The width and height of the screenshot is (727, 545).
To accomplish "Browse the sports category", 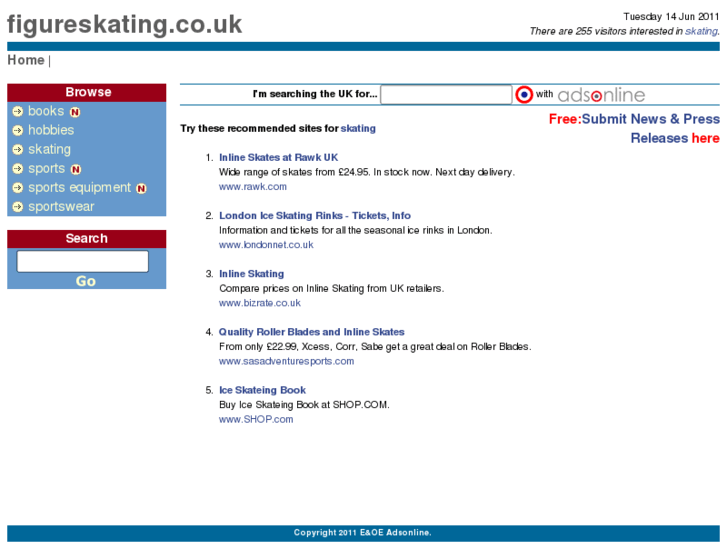I will pos(46,169).
